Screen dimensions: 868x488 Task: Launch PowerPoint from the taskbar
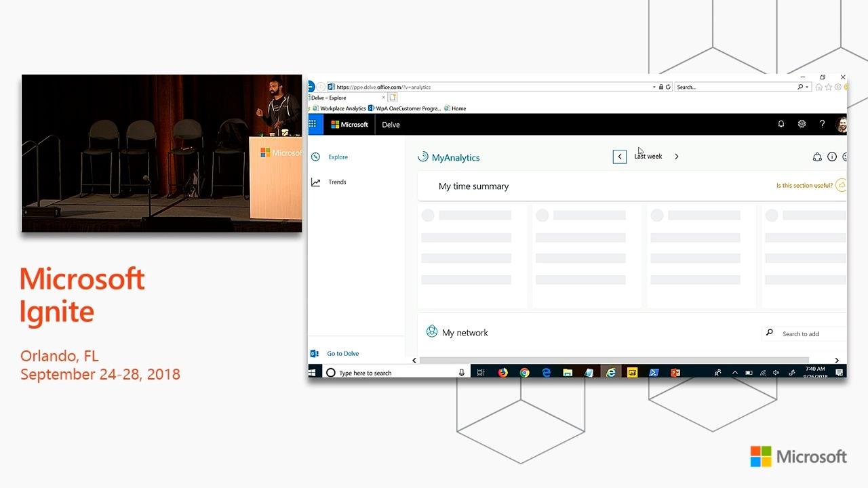[x=675, y=371]
